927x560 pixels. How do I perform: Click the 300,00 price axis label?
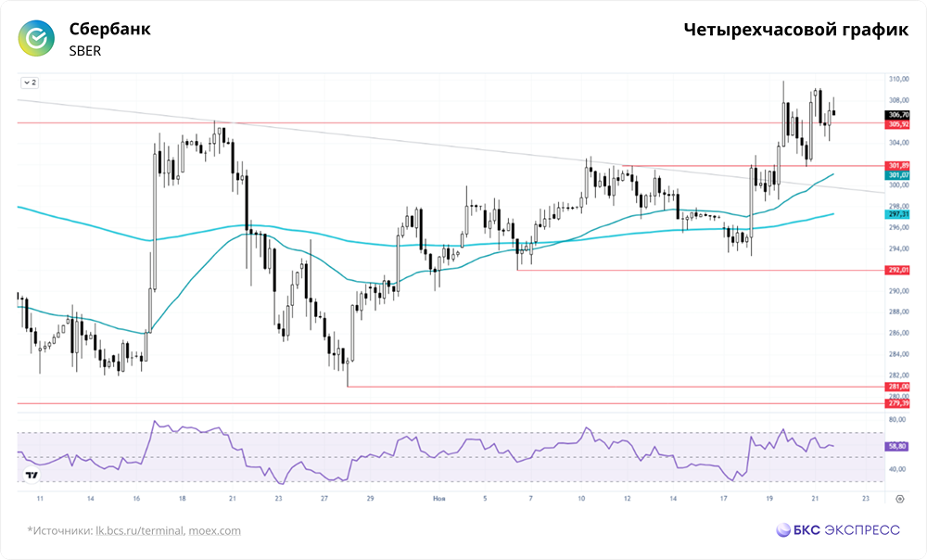[898, 185]
